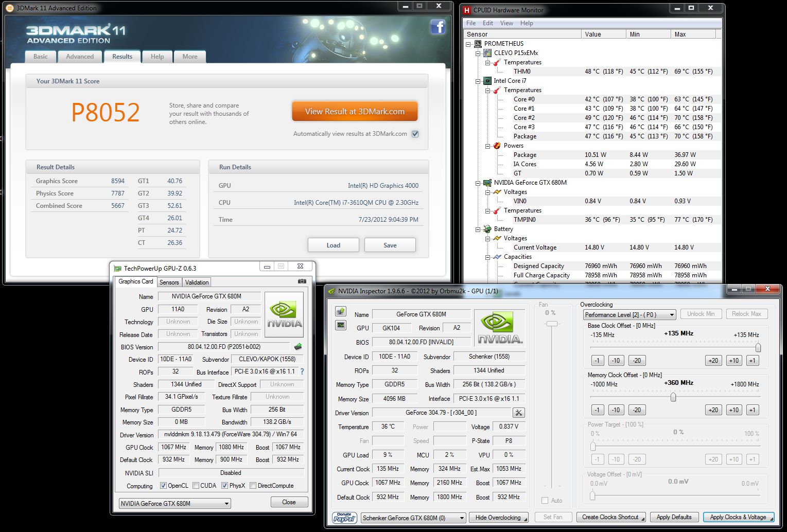
Task: Collapse the Powers node under Intel Core i7
Action: click(488, 146)
